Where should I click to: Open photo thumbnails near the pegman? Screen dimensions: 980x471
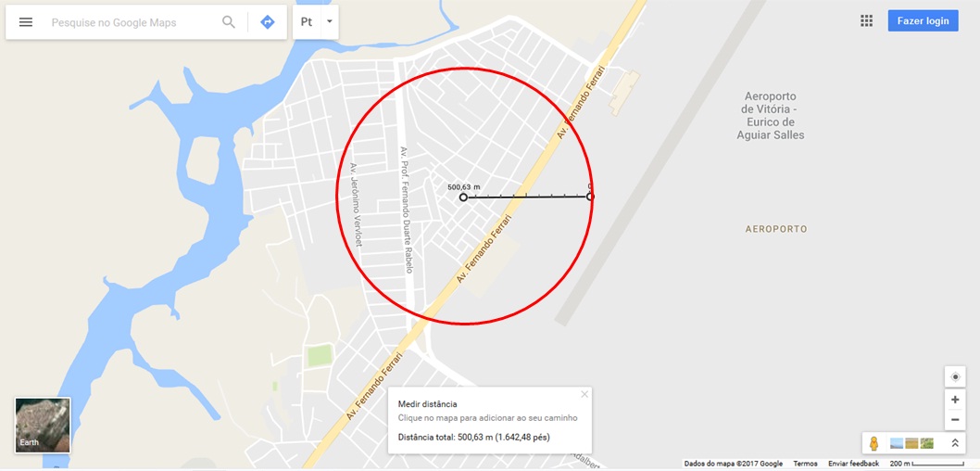pyautogui.click(x=911, y=443)
